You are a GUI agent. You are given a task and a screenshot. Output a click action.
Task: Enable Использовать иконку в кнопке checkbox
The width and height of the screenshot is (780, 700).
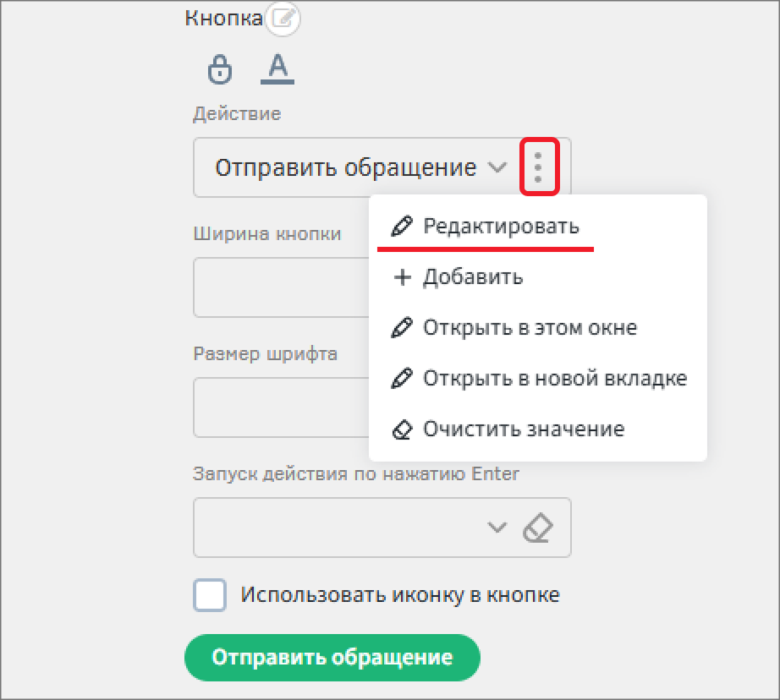coord(210,594)
